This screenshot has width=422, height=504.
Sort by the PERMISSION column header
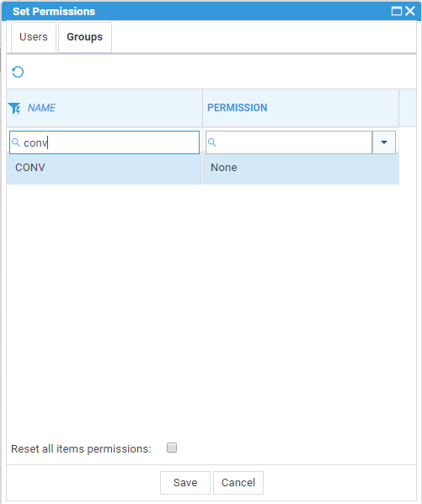pyautogui.click(x=238, y=108)
